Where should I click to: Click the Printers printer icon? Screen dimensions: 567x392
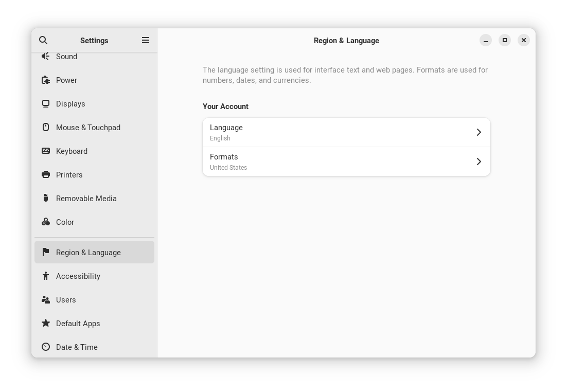pos(46,175)
